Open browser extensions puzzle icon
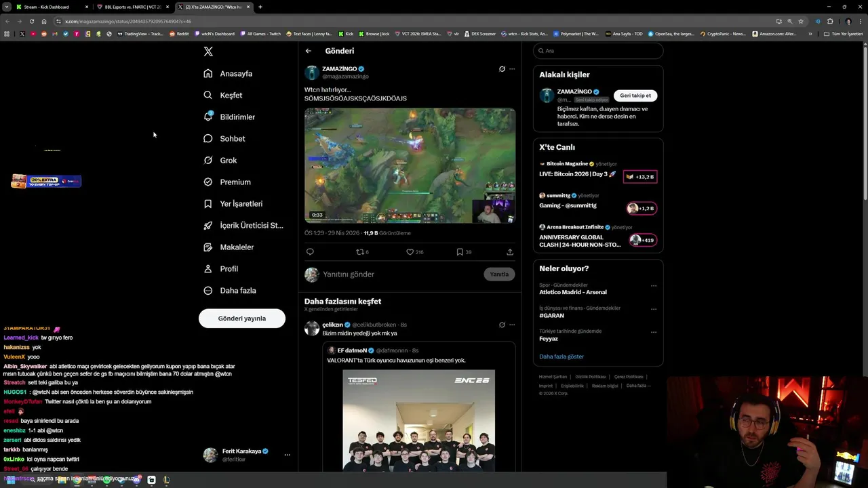868x488 pixels. tap(830, 21)
